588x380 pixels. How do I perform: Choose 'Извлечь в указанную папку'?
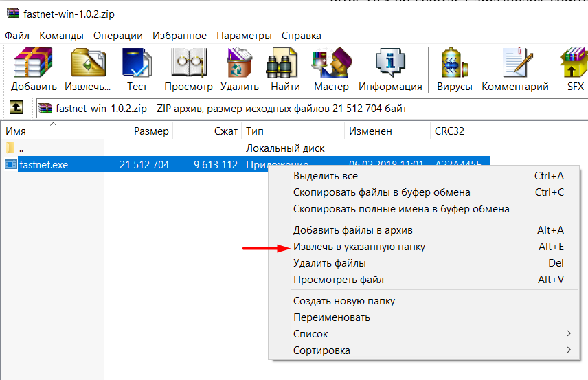(425, 247)
